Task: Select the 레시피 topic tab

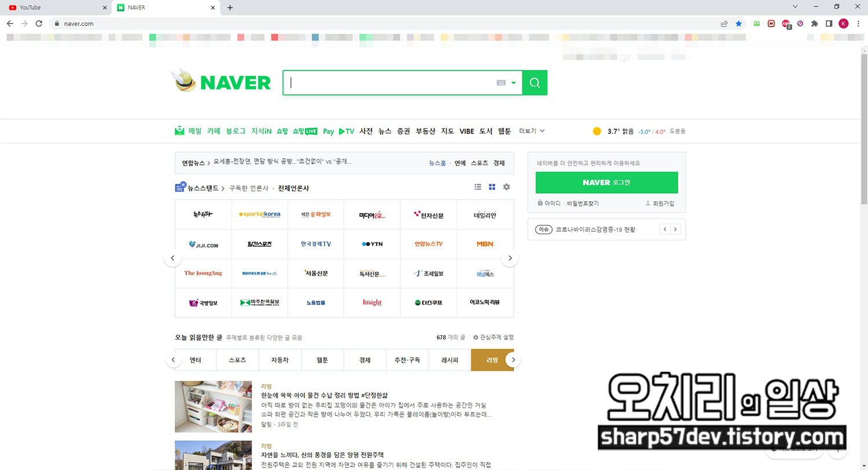Action: pos(450,360)
